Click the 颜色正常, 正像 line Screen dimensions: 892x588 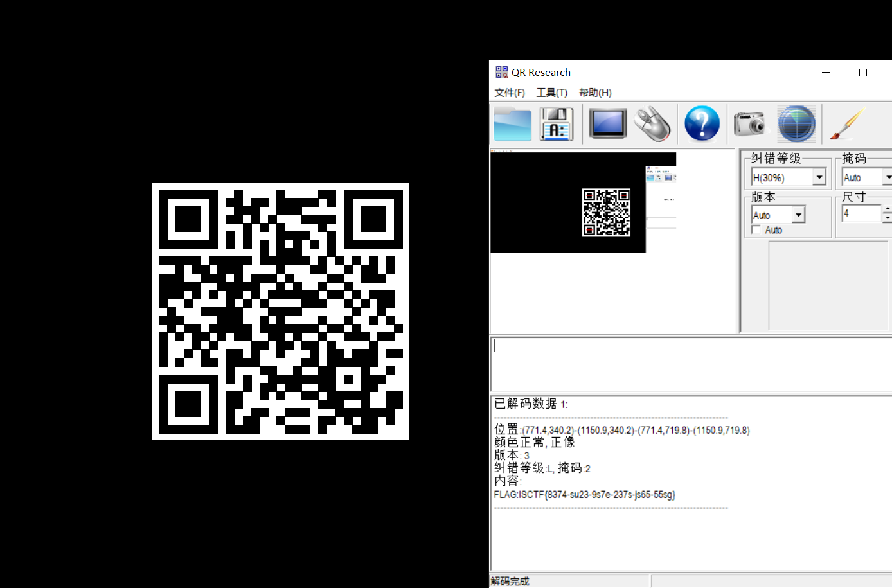tap(534, 442)
